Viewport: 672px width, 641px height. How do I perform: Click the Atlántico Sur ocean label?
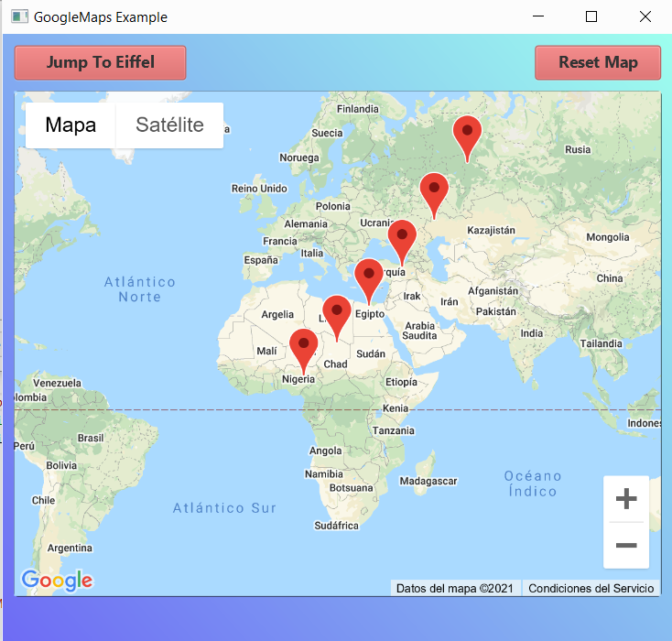[224, 508]
